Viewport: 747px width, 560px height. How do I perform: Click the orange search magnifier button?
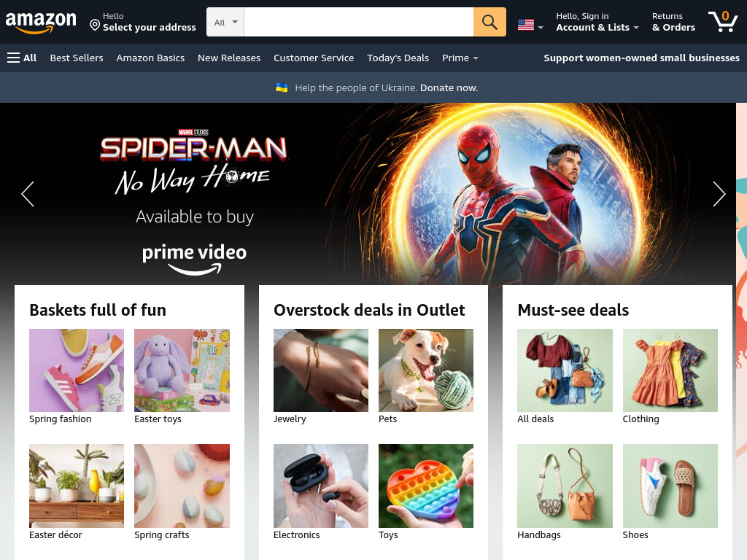[x=489, y=22]
